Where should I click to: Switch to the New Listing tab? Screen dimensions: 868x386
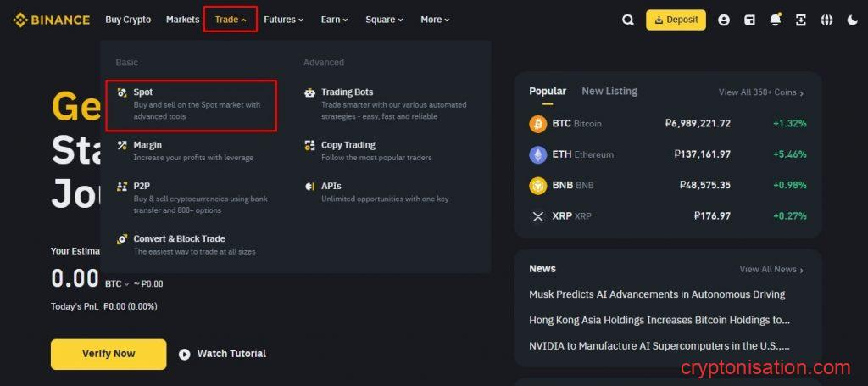tap(609, 92)
